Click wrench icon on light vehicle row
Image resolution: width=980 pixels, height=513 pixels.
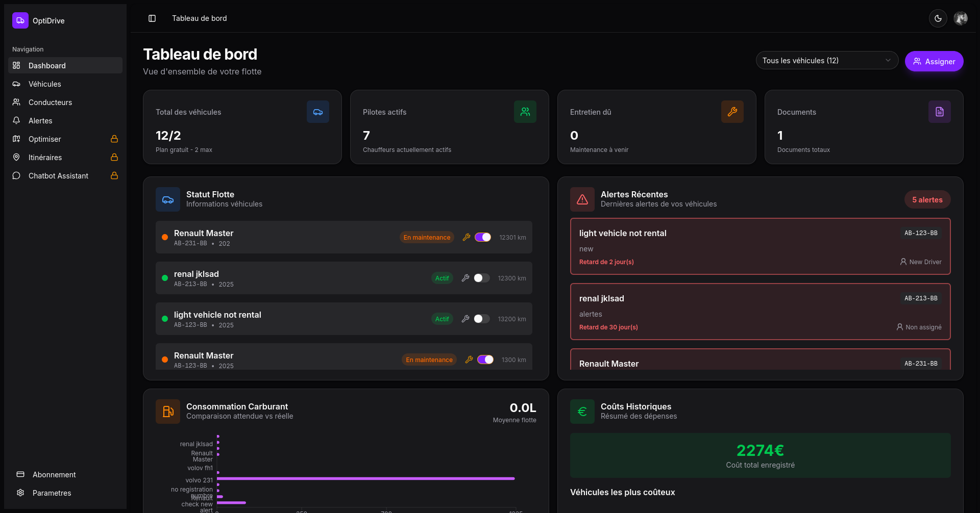coord(465,319)
